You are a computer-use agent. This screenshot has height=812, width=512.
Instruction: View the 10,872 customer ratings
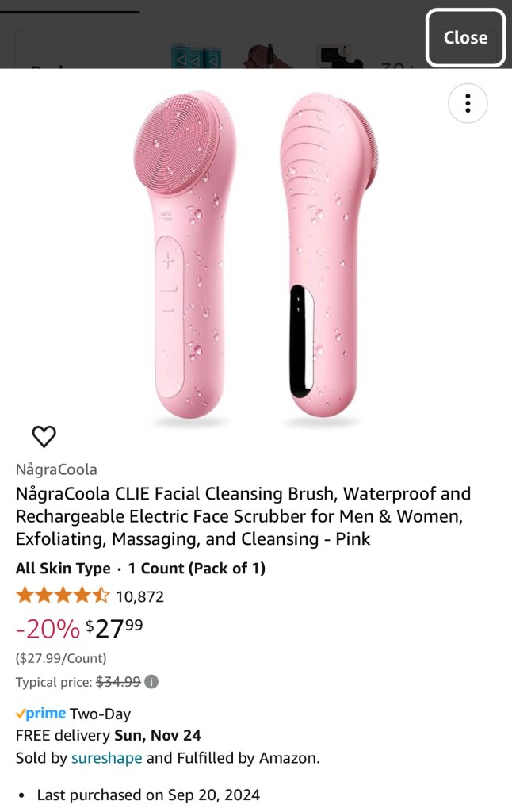[139, 596]
